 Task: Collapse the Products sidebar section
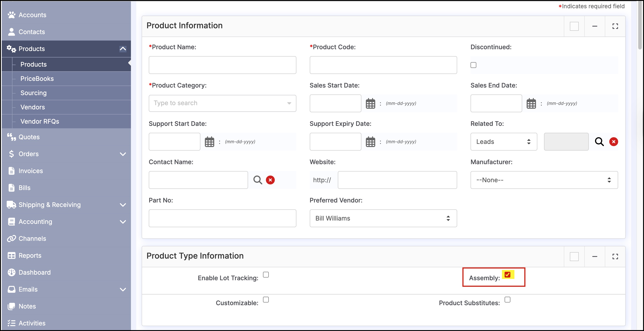coord(123,49)
